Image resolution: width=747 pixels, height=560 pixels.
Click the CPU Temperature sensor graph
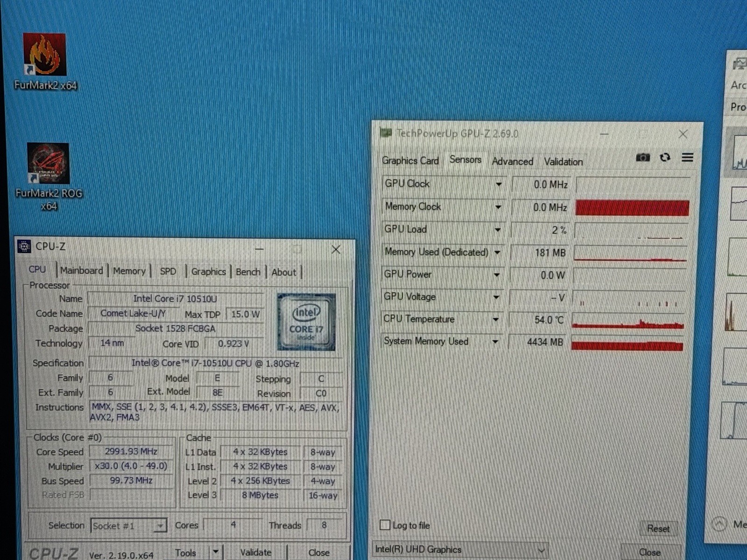(x=628, y=320)
